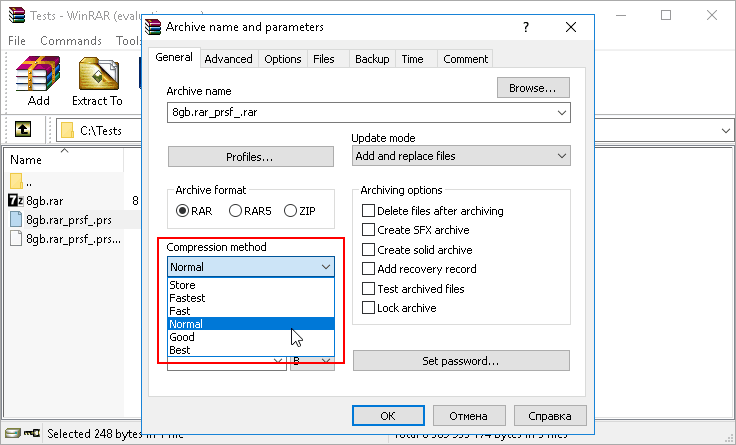
Task: Click the Справка help button
Action: pos(550,415)
